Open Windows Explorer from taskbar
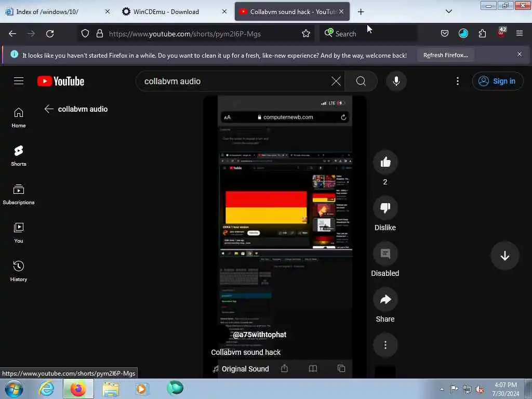The width and height of the screenshot is (532, 399). pos(111,389)
